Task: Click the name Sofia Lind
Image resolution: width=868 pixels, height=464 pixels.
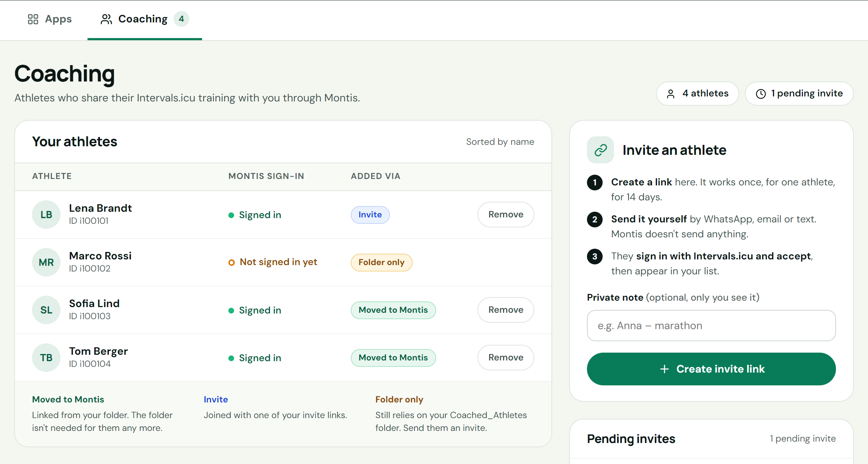Action: (94, 304)
